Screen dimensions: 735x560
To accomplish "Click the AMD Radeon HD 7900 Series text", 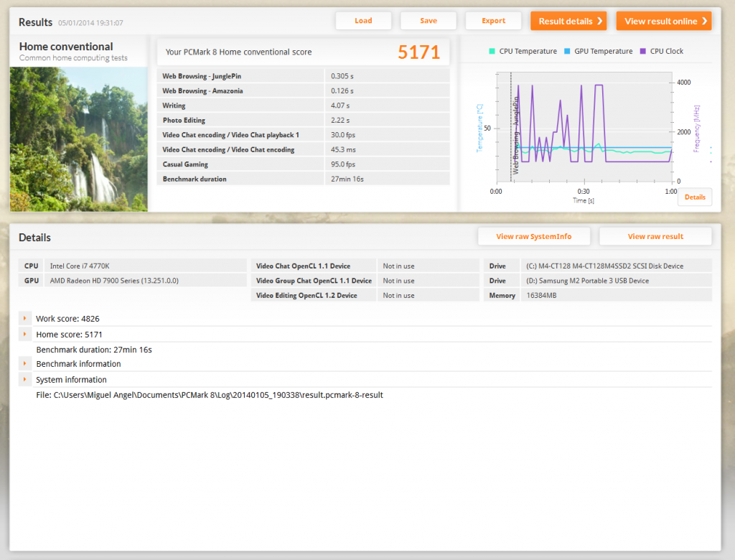I will tap(114, 281).
